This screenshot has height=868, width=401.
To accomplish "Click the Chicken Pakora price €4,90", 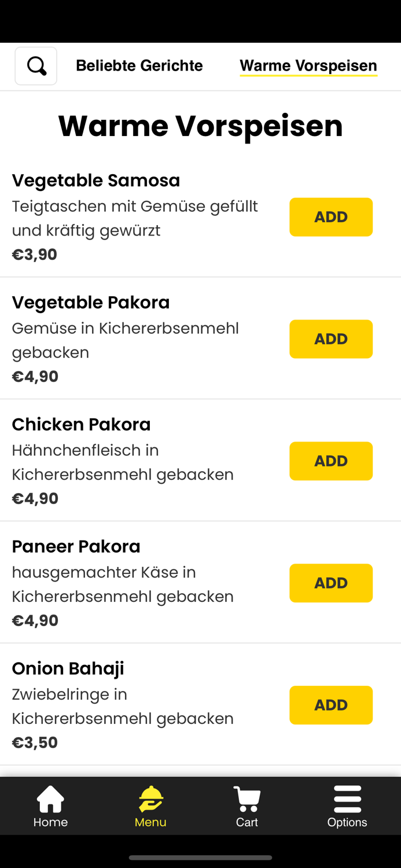I will 35,498.
